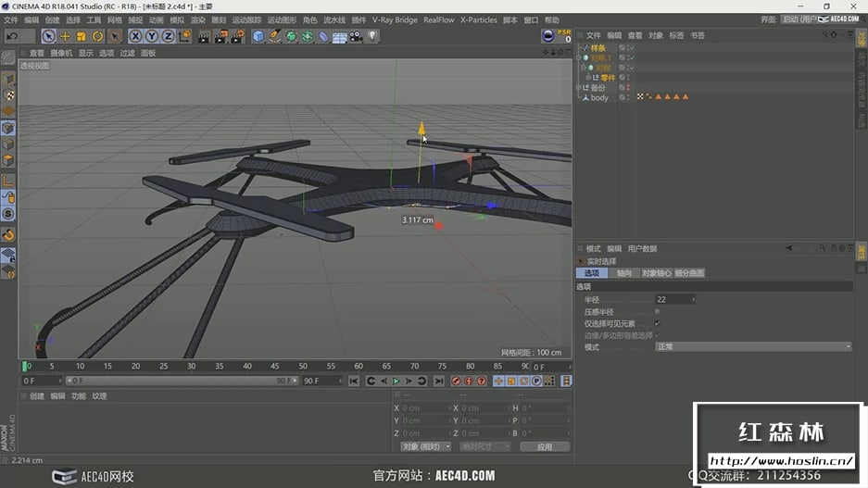This screenshot has width=868, height=488.
Task: Open the 模式 dropdown set to 正常
Action: click(x=752, y=347)
